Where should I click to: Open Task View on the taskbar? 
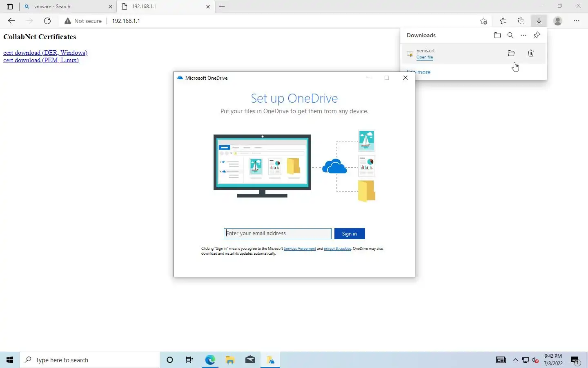(x=189, y=360)
